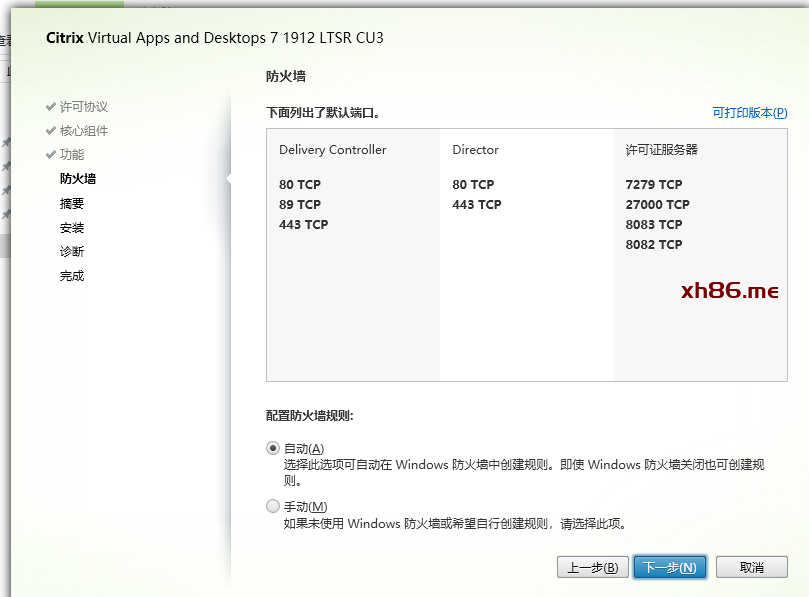The image size is (809, 597).
Task: Select the 89 TCP port entry
Action: [300, 204]
